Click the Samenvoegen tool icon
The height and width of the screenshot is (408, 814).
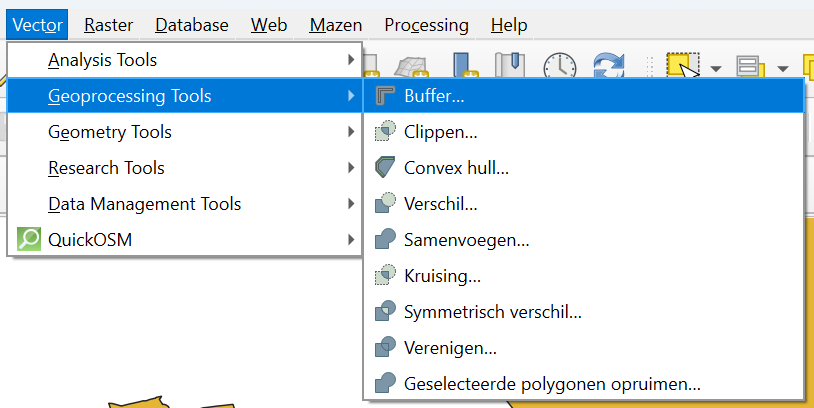click(385, 240)
